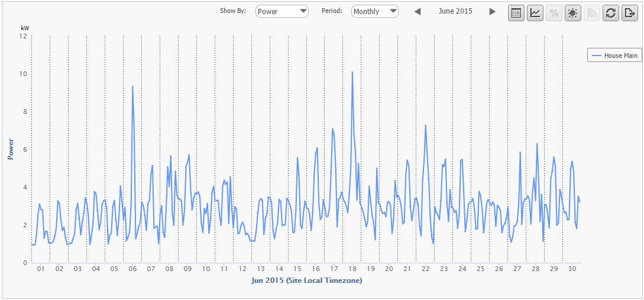Refresh the chart data

point(611,13)
